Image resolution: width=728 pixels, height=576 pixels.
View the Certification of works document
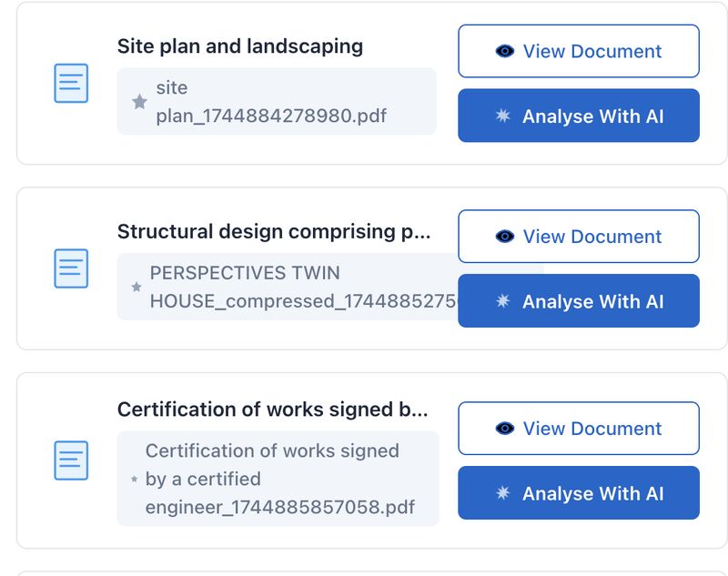(x=579, y=429)
